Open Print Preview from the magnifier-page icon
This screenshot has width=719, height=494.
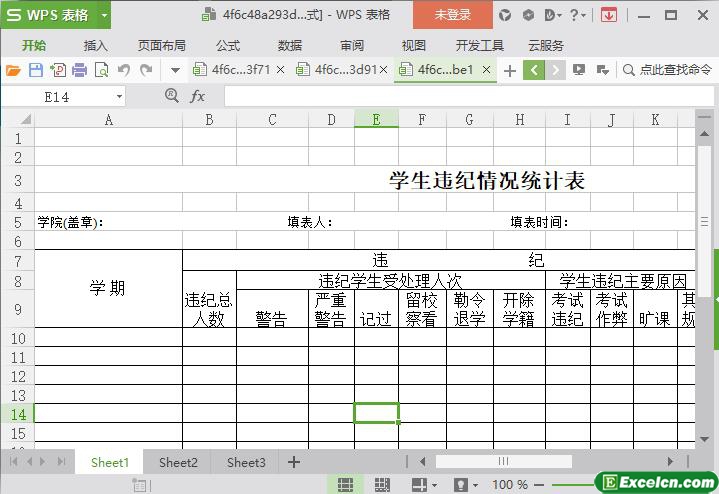(101, 70)
